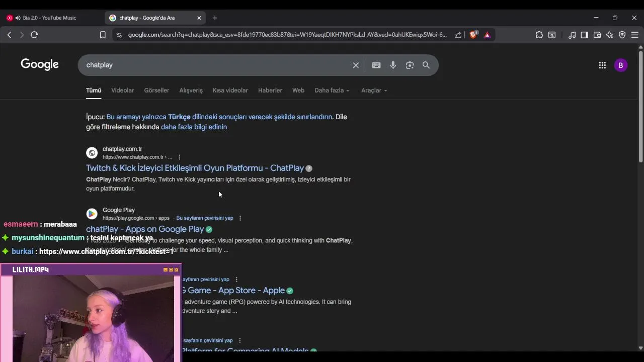Open chatPlay - Apps on Google Play link
The image size is (644, 362).
pos(145,229)
